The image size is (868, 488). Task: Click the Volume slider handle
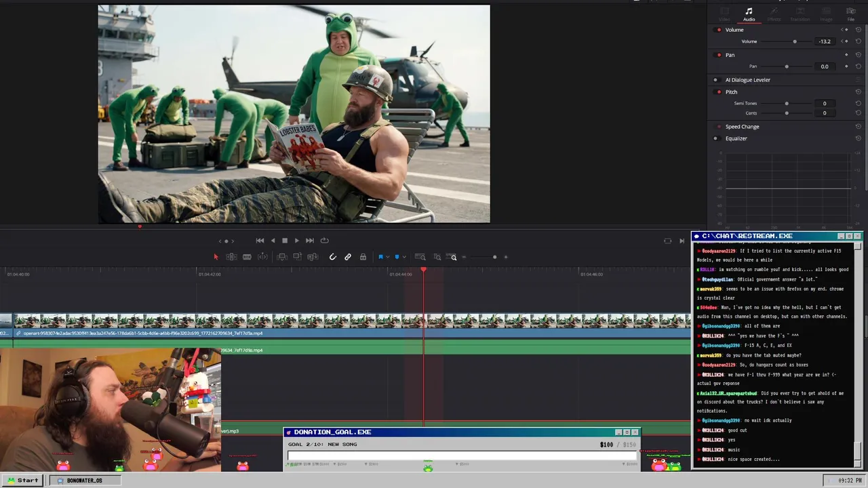[795, 41]
